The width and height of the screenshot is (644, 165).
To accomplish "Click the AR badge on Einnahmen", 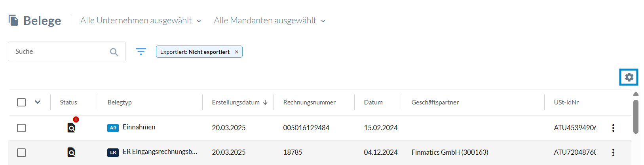I will tap(113, 128).
